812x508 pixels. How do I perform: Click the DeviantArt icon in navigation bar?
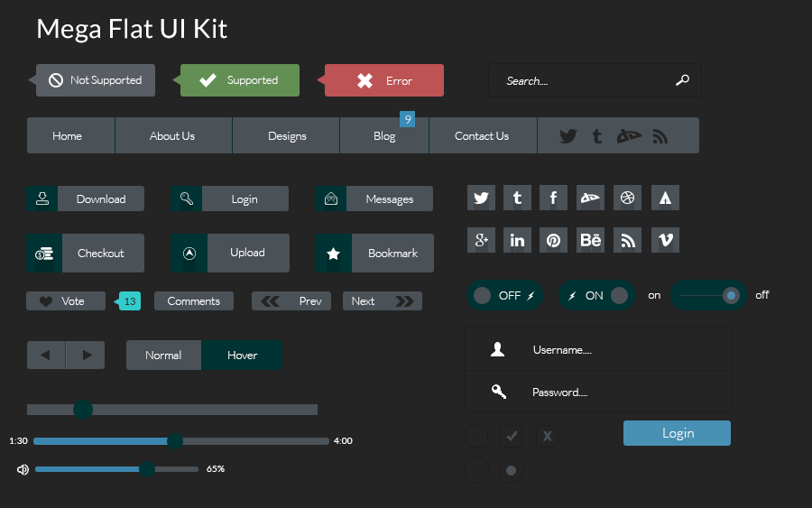[x=629, y=136]
